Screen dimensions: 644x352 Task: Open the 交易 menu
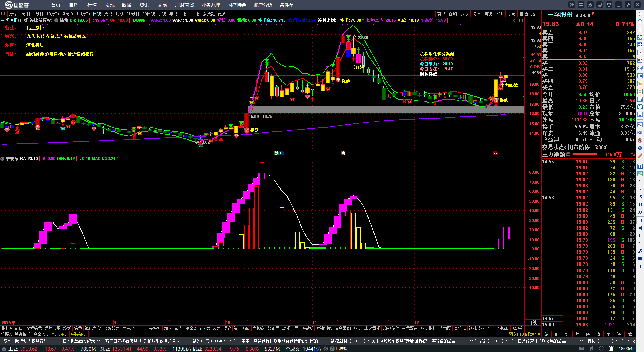pyautogui.click(x=162, y=5)
